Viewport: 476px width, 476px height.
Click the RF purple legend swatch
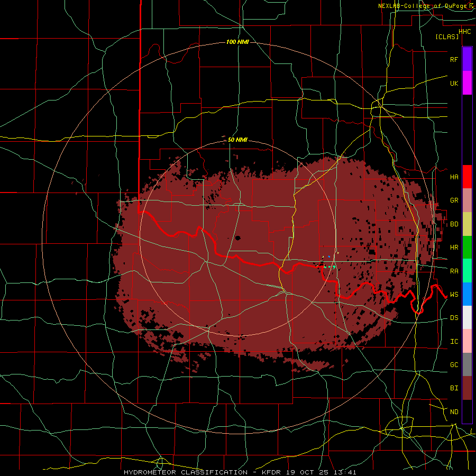[x=467, y=59]
